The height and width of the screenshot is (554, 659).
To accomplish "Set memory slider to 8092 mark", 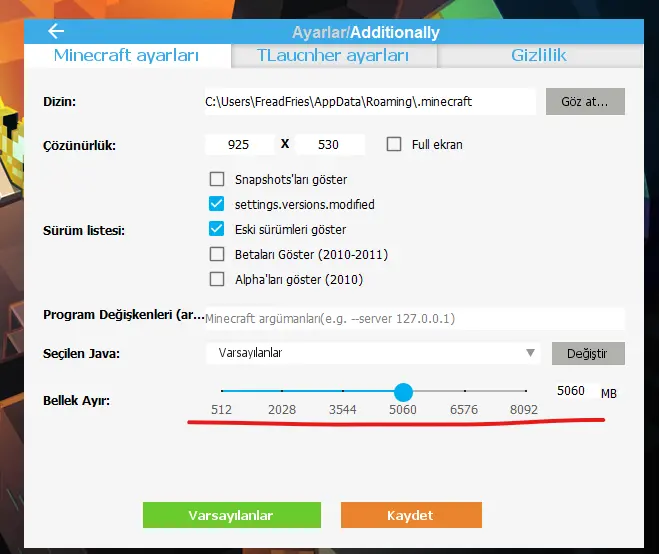I will tap(526, 391).
